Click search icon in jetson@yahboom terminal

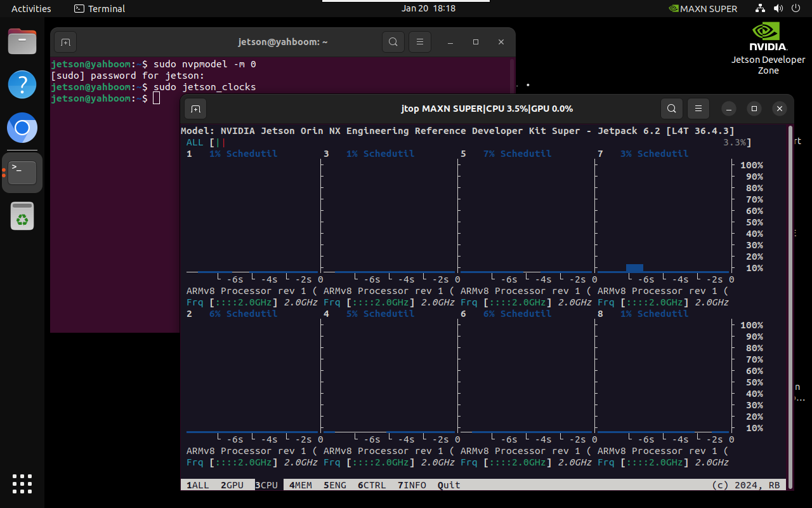pos(393,42)
